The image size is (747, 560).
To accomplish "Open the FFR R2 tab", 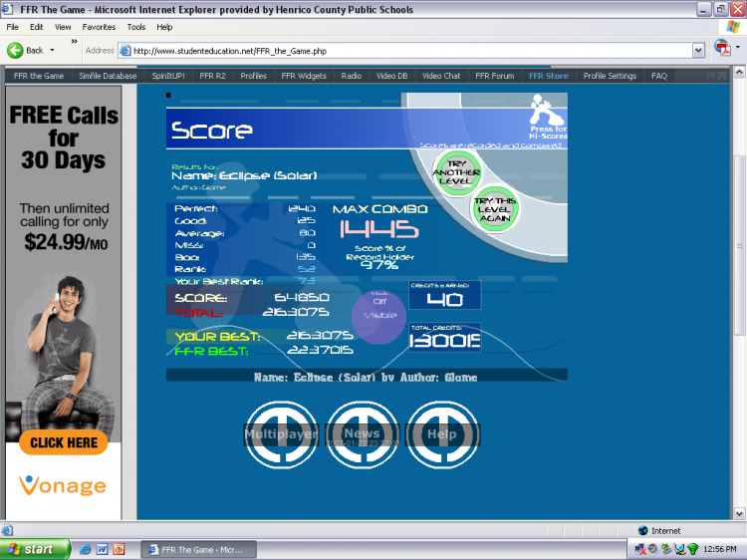I will pyautogui.click(x=212, y=76).
